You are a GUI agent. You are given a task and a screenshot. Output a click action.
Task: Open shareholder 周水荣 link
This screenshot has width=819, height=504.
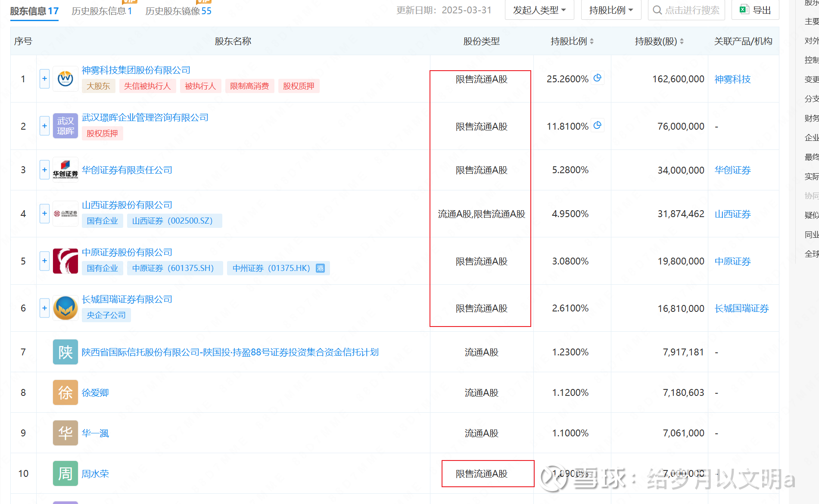(x=95, y=474)
